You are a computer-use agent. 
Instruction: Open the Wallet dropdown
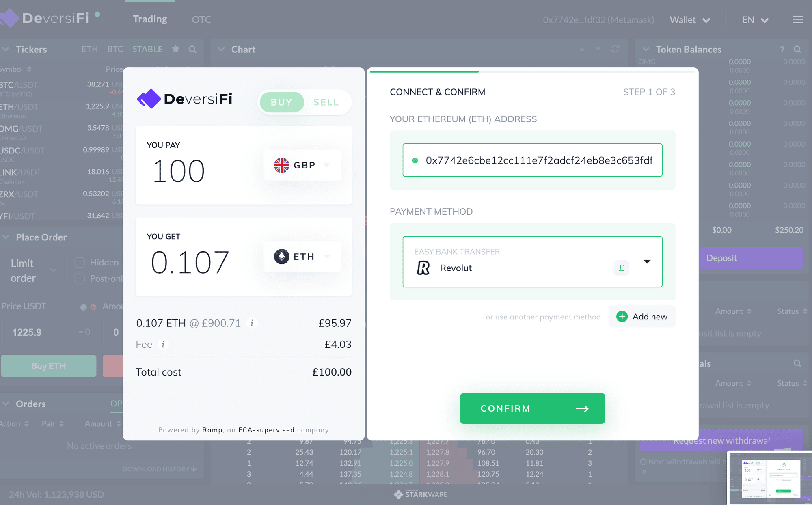(690, 20)
